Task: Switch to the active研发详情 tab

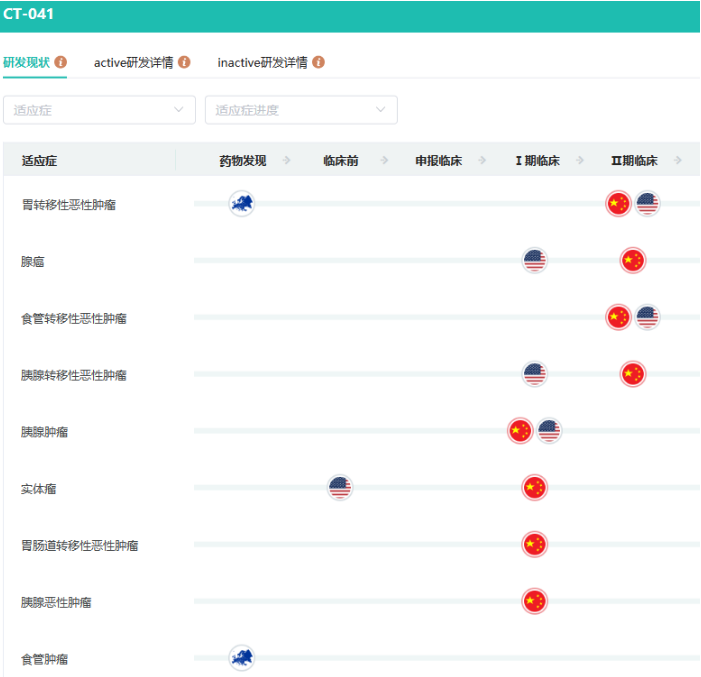Action: point(133,62)
